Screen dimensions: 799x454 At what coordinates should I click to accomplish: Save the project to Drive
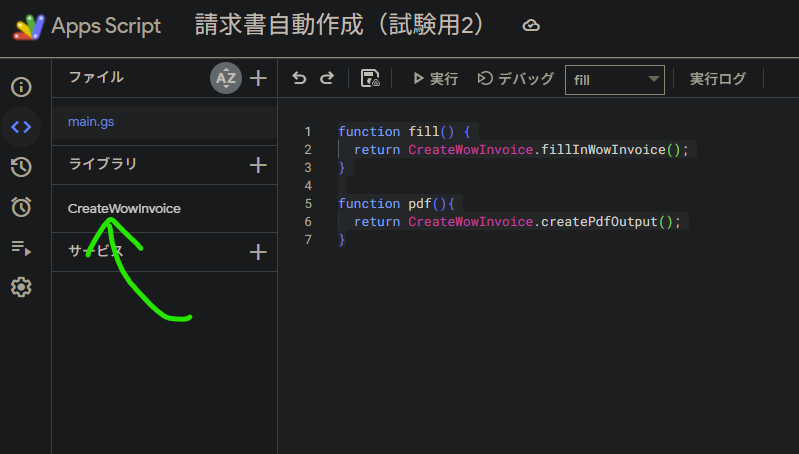click(x=370, y=78)
